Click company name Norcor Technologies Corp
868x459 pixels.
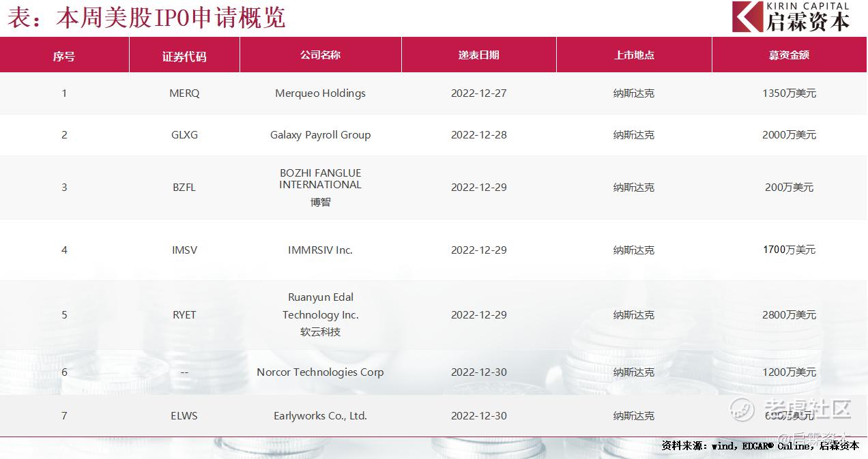click(320, 372)
